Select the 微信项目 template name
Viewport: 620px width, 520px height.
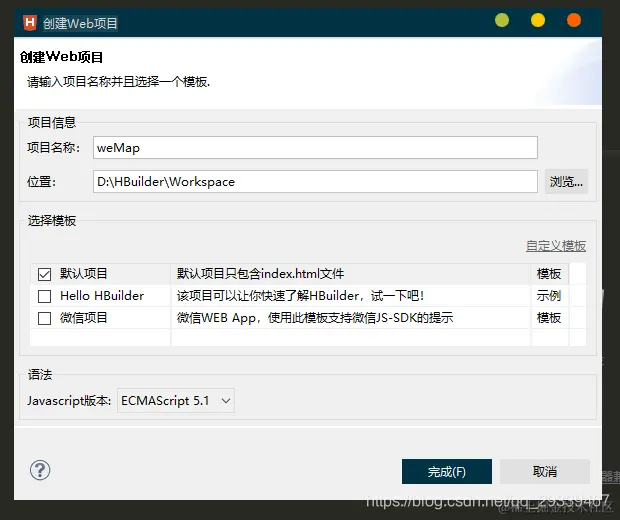click(83, 318)
